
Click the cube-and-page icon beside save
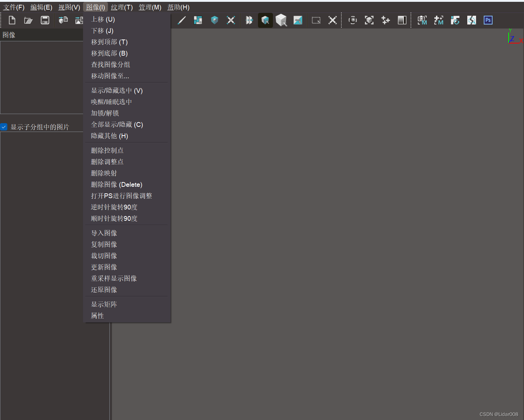[63, 20]
